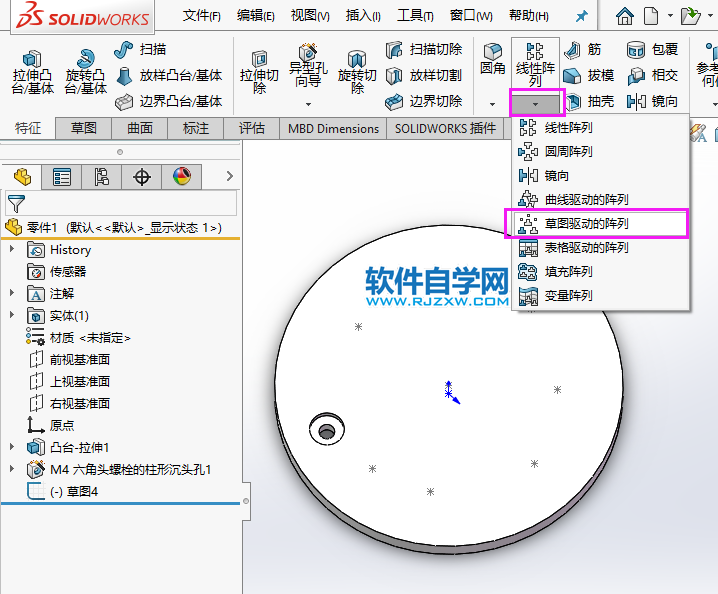Switch to the ConfigurationManager tab icon
Viewport: 718px width, 594px height.
(x=102, y=177)
